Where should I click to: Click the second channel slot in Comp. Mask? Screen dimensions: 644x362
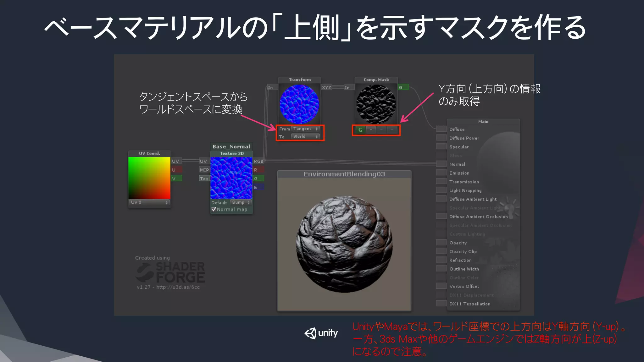[x=371, y=130]
